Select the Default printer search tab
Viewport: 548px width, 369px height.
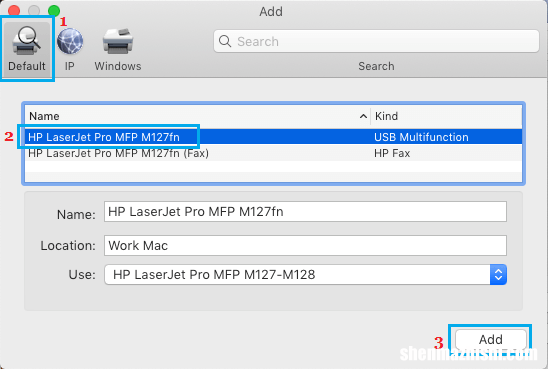(27, 49)
